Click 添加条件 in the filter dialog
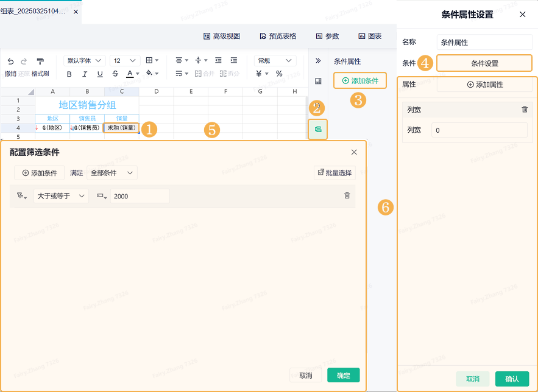 point(40,173)
